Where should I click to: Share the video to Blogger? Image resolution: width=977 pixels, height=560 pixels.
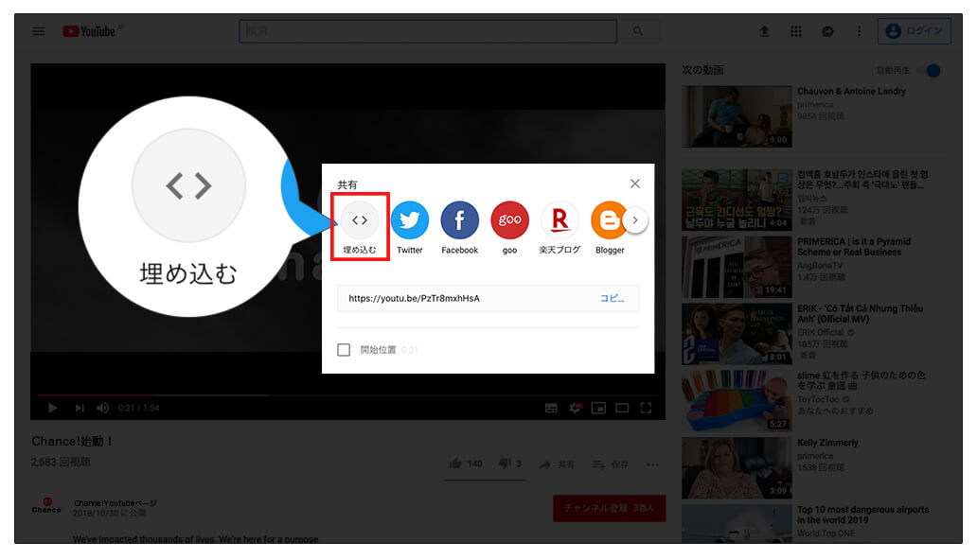click(x=609, y=219)
